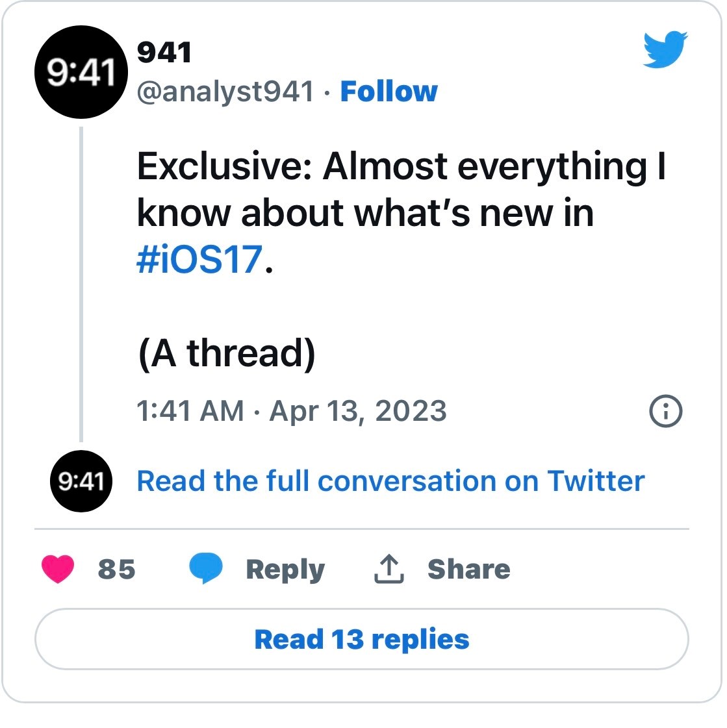Click the large 9:41 profile avatar
This screenshot has height=728, width=727.
81,72
